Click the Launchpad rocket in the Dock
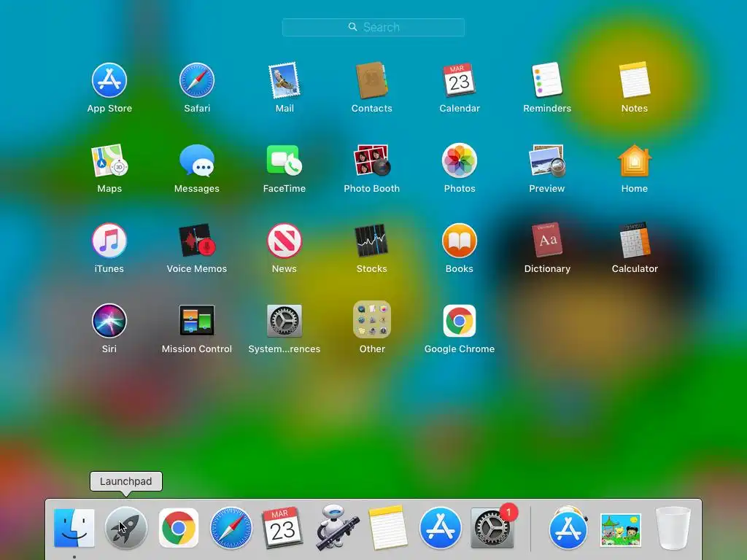This screenshot has width=747, height=560. tap(125, 528)
